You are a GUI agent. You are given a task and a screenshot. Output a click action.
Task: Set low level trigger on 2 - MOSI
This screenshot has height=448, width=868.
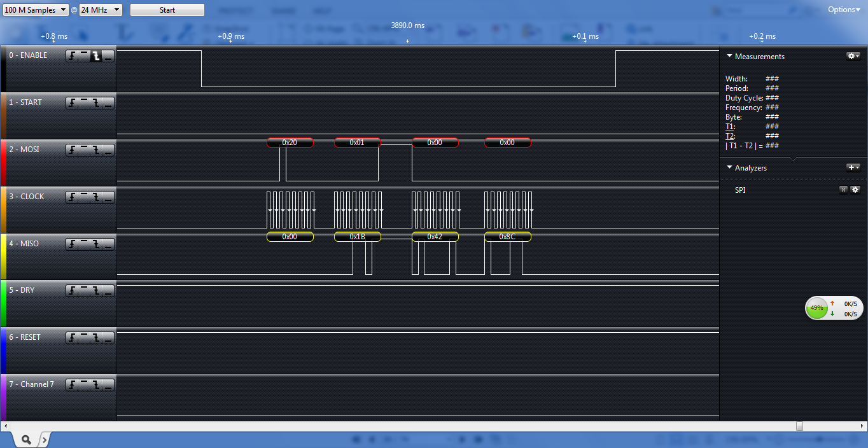(108, 150)
